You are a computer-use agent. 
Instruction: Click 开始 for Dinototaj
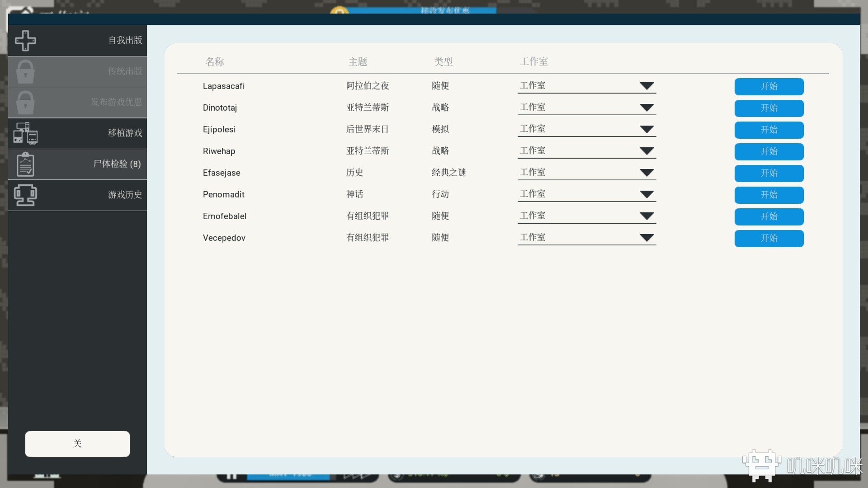769,108
